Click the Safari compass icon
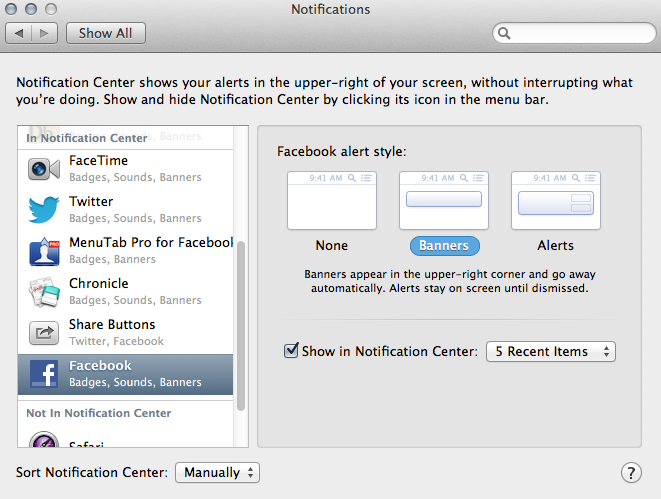The image size is (661, 499). coord(44,440)
